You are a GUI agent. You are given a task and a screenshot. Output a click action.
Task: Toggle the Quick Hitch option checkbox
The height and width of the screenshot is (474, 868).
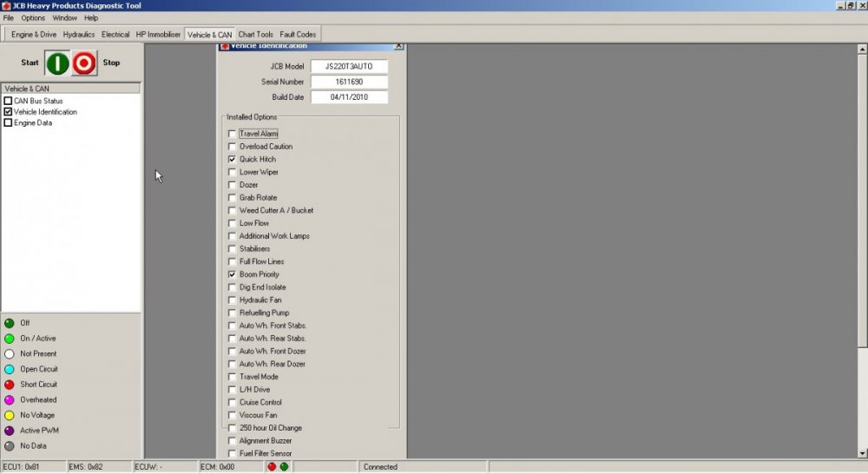[x=232, y=160]
